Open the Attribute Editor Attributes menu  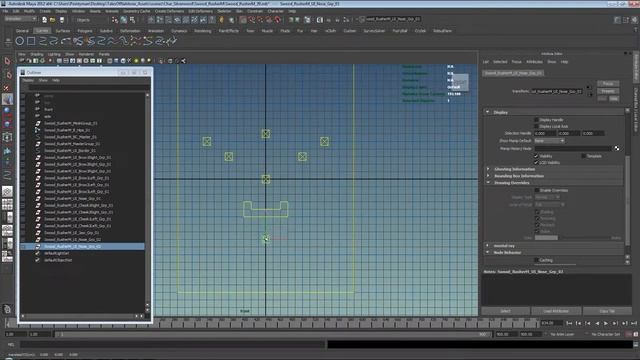pyautogui.click(x=534, y=62)
